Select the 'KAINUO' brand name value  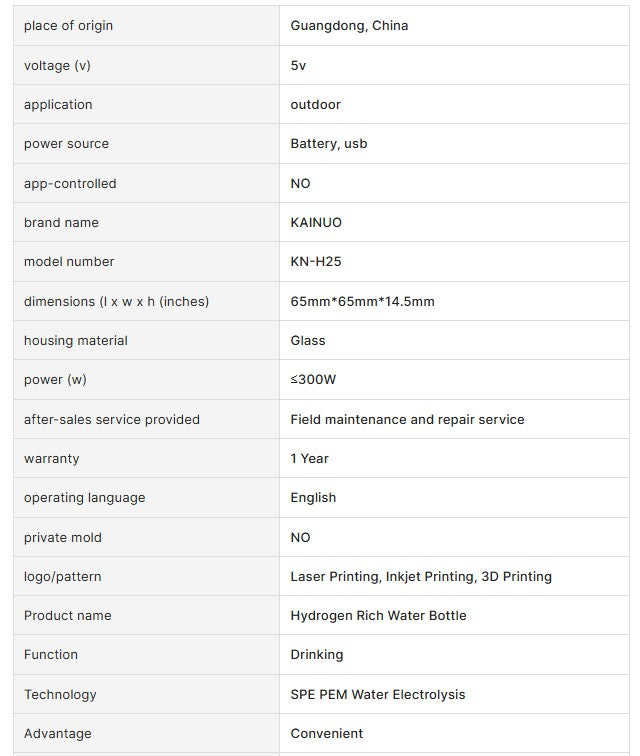coord(316,222)
